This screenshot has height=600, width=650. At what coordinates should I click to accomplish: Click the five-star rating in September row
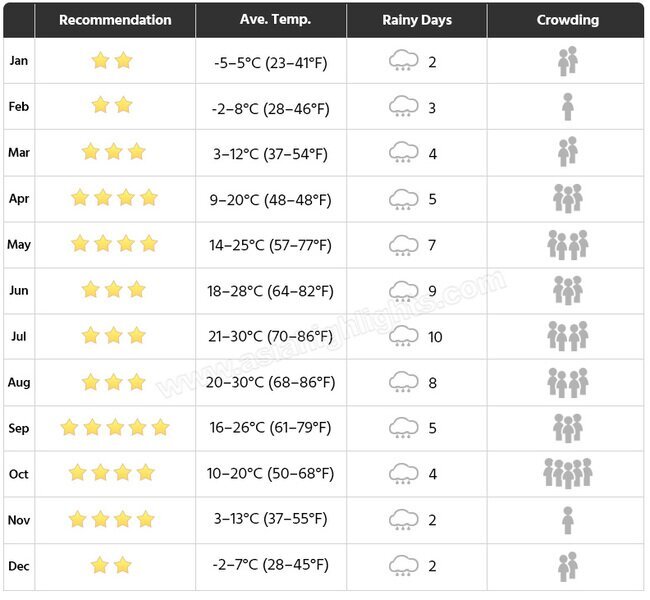[x=114, y=428]
